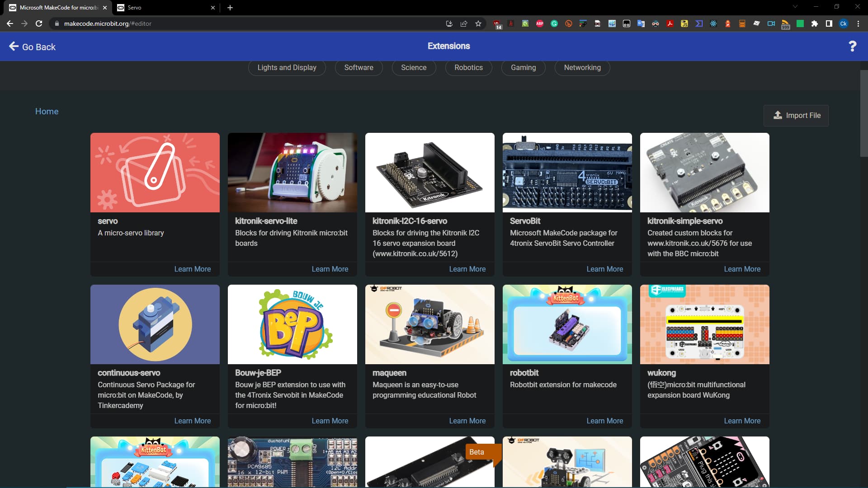This screenshot has height=488, width=868.
Task: Click Learn More under ServoBit
Action: (605, 269)
